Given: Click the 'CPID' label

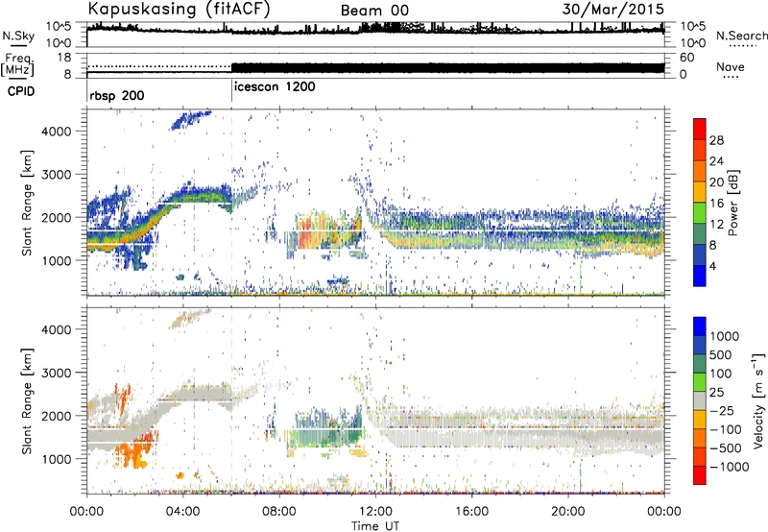Looking at the screenshot, I should (21, 91).
